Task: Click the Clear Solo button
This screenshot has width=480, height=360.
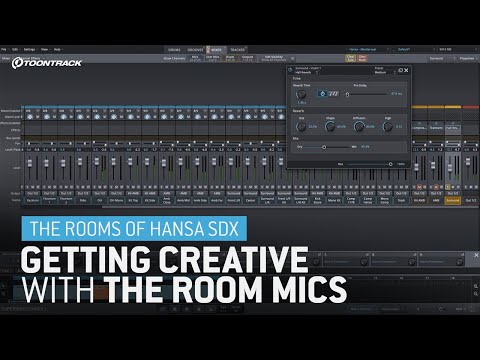Action: (x=350, y=58)
